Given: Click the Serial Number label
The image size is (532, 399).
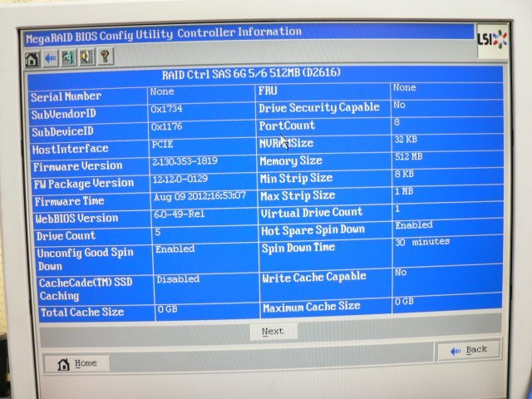Looking at the screenshot, I should tap(66, 96).
